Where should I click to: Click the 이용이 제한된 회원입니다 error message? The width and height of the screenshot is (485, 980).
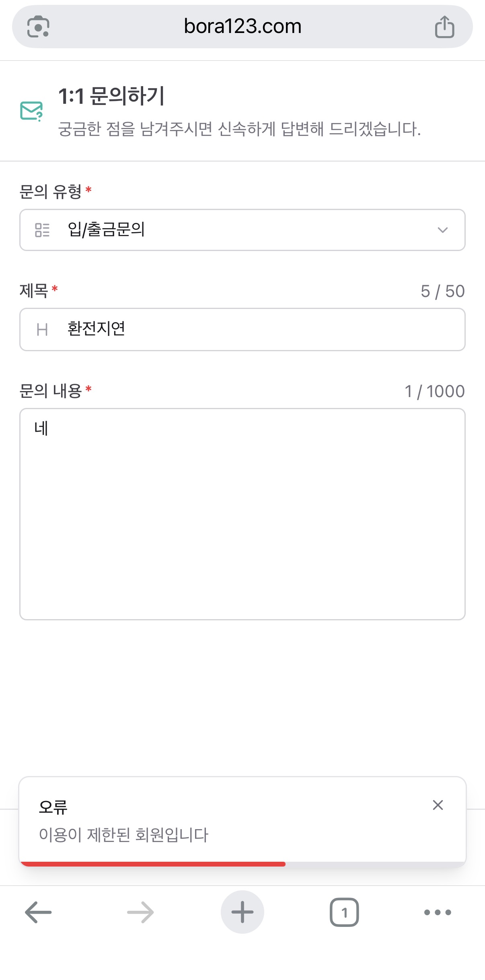pos(123,835)
